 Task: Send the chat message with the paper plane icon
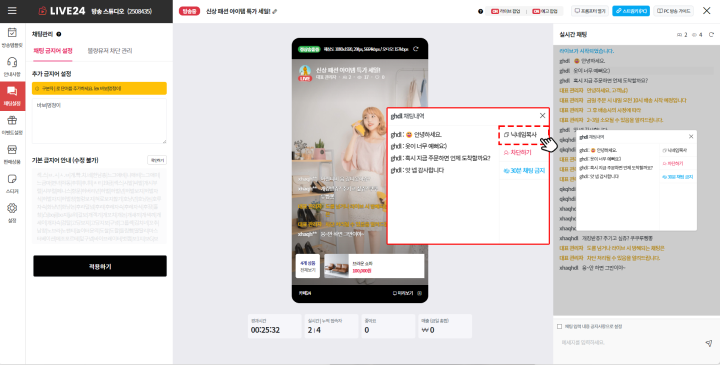point(709,343)
